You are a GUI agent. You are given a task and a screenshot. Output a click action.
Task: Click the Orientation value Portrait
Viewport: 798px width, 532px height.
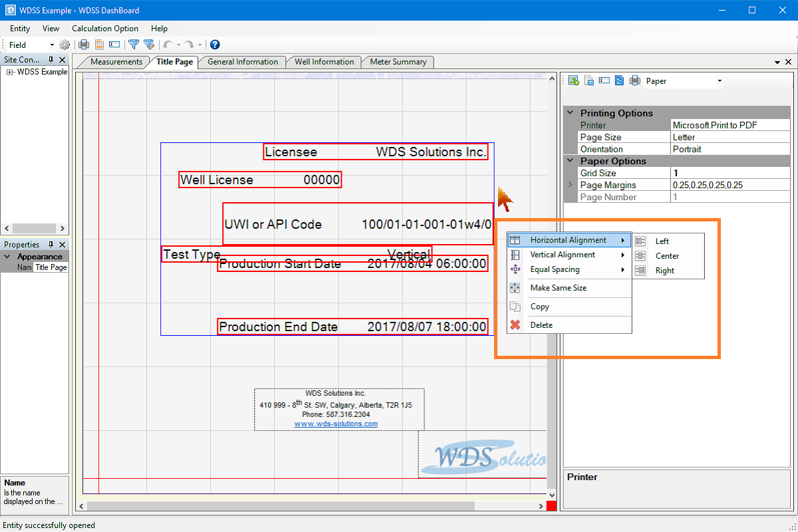pos(731,149)
